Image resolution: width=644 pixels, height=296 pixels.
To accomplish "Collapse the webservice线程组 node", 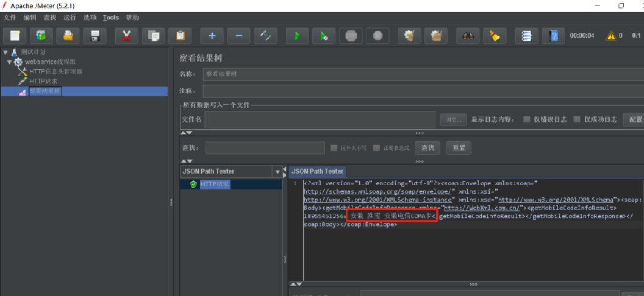I will point(9,62).
